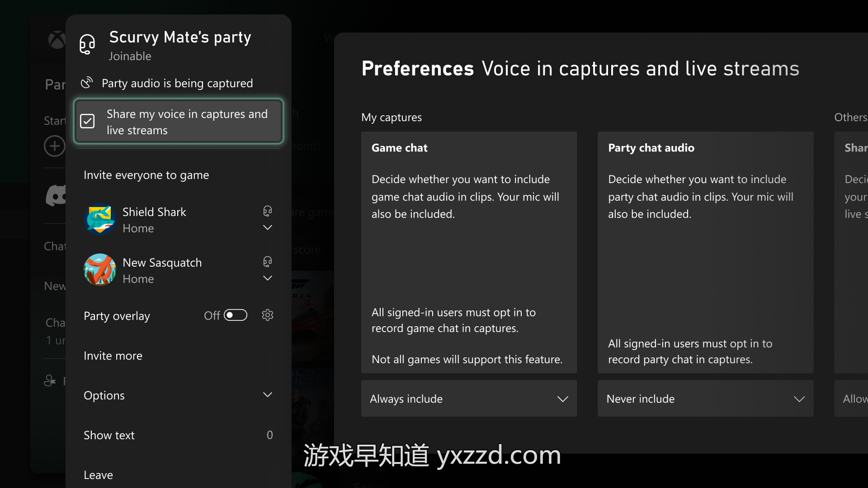
Task: Click the party audio capture icon
Action: click(x=87, y=83)
